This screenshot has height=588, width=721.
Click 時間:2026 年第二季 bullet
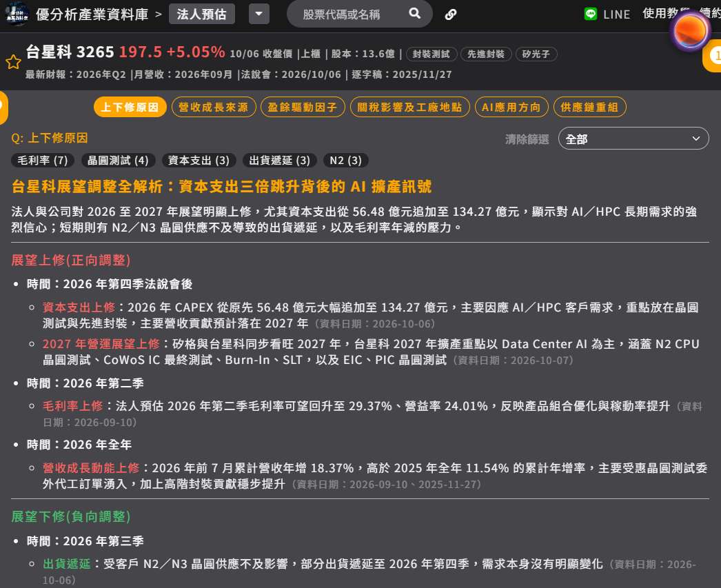[85, 383]
